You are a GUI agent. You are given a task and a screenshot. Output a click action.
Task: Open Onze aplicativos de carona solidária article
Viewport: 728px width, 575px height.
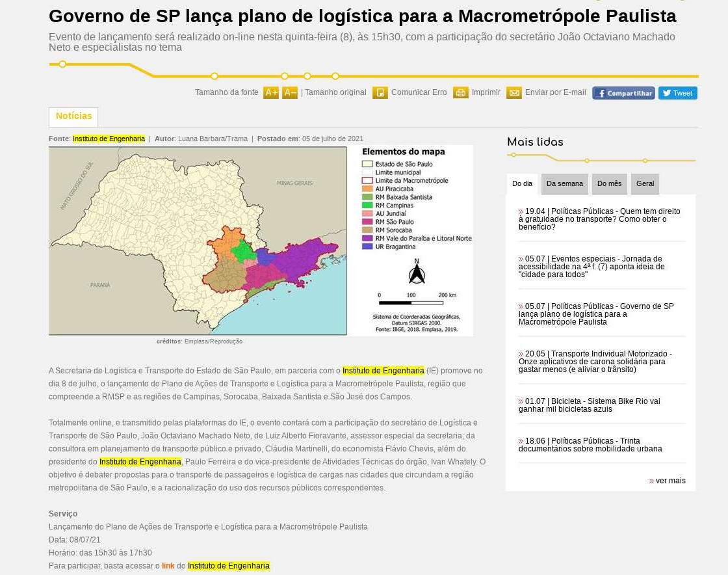coord(595,362)
